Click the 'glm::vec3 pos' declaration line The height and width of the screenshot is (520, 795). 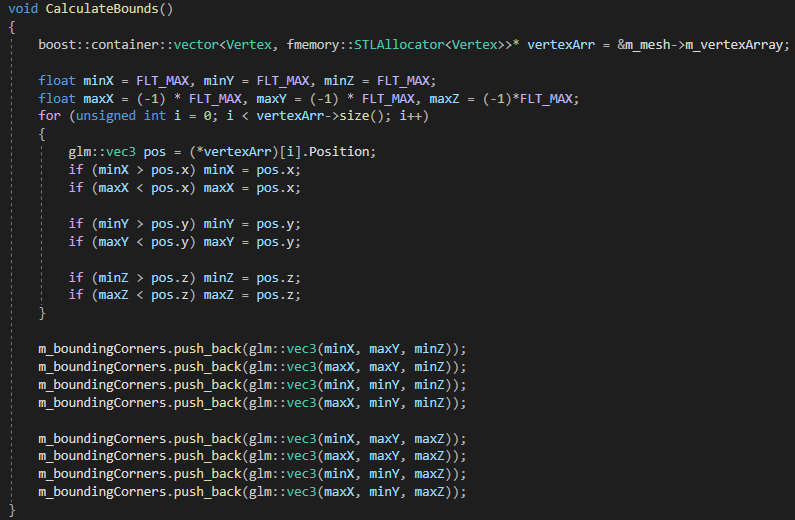point(222,152)
